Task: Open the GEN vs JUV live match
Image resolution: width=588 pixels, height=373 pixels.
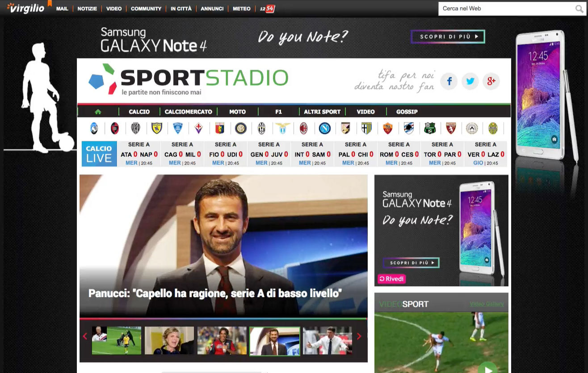Action: tap(269, 154)
